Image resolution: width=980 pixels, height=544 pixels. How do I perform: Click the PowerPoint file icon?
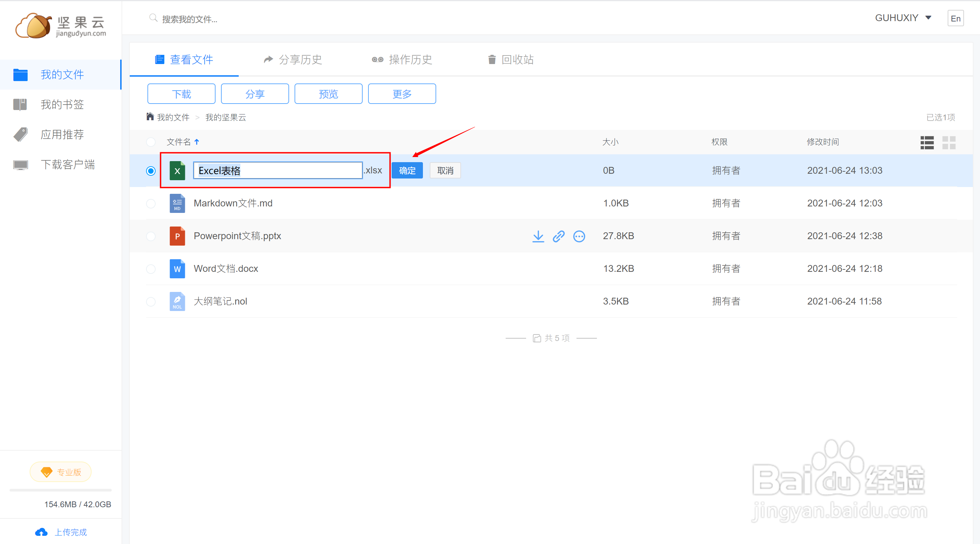(177, 236)
